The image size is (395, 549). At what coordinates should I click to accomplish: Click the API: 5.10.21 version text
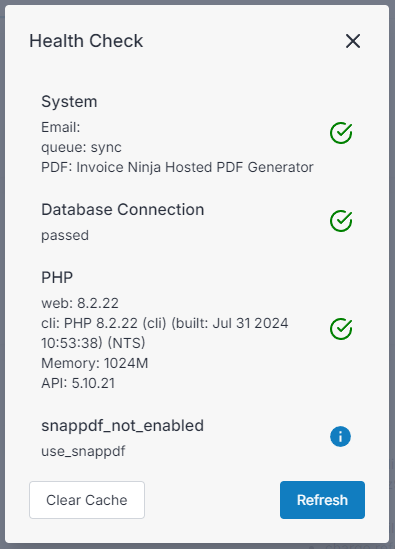point(78,383)
